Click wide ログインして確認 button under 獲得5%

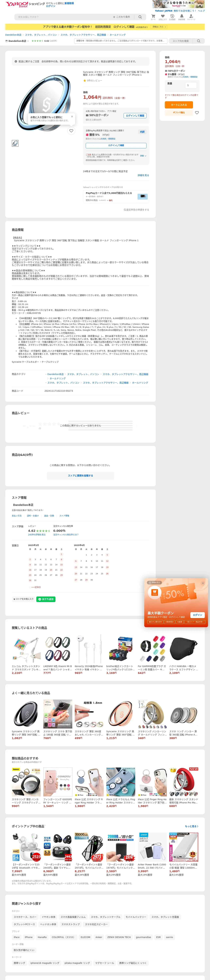coord(116,146)
